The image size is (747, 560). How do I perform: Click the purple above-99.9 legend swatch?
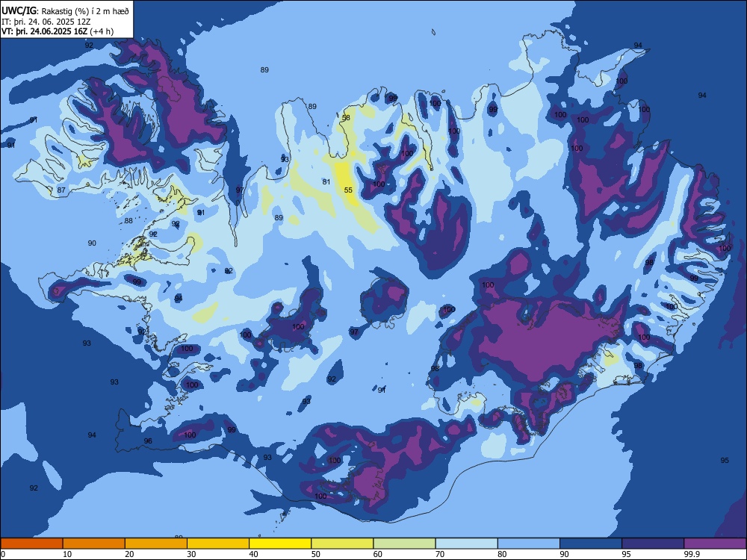click(715, 544)
